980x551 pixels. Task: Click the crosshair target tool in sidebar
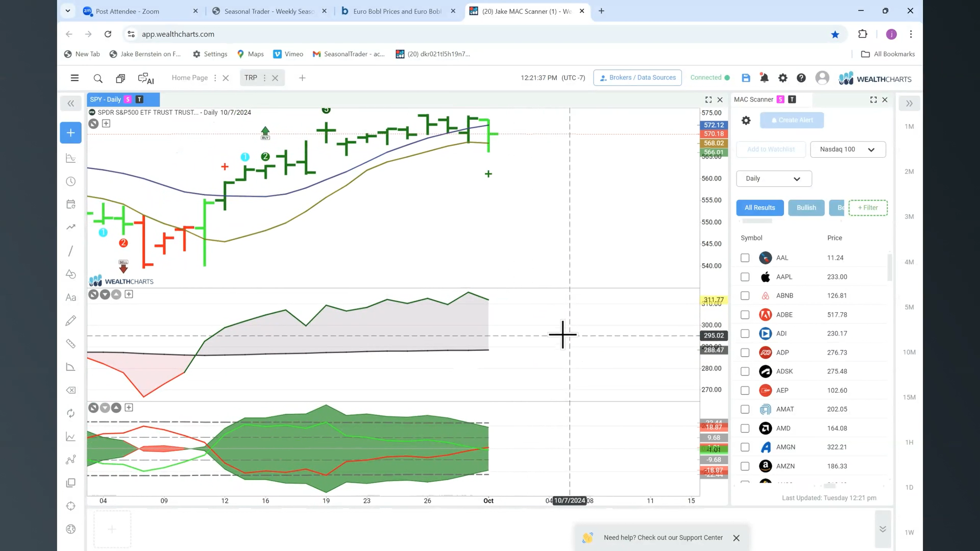click(71, 506)
